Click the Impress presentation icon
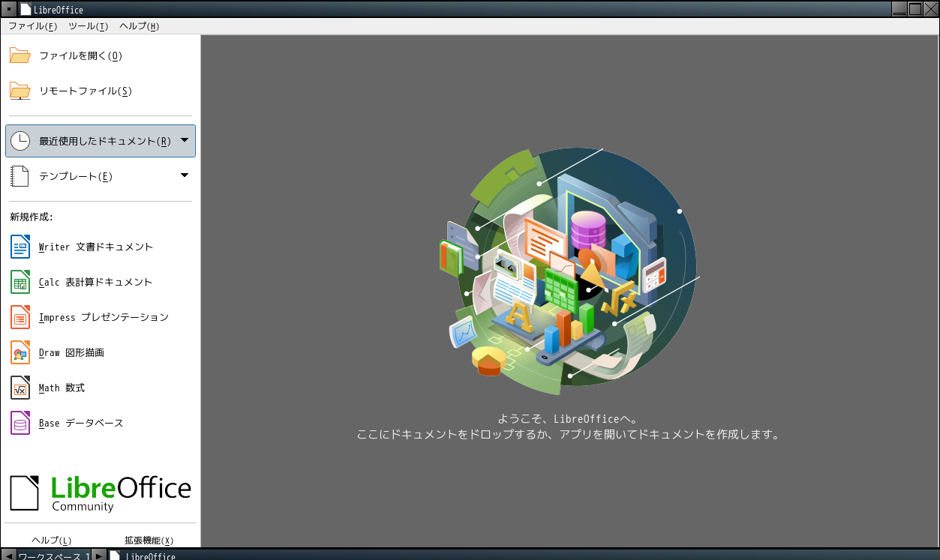The image size is (940, 560). [x=20, y=317]
